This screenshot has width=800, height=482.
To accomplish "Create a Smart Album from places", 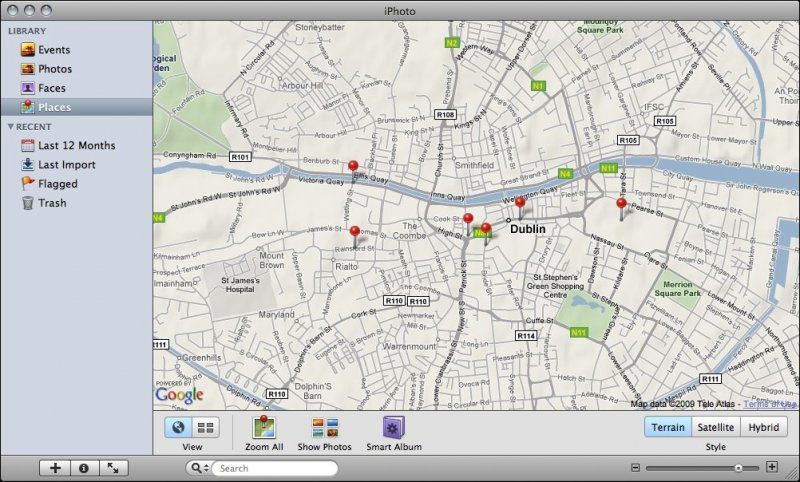I will tap(393, 428).
